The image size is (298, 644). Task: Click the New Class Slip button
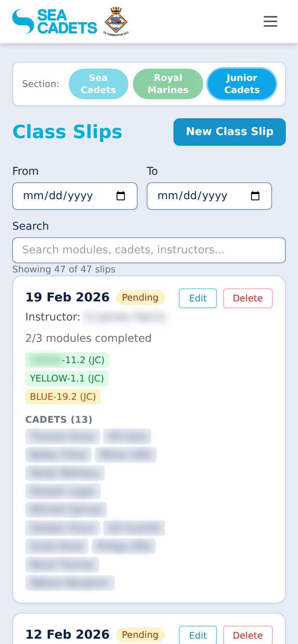click(x=229, y=132)
